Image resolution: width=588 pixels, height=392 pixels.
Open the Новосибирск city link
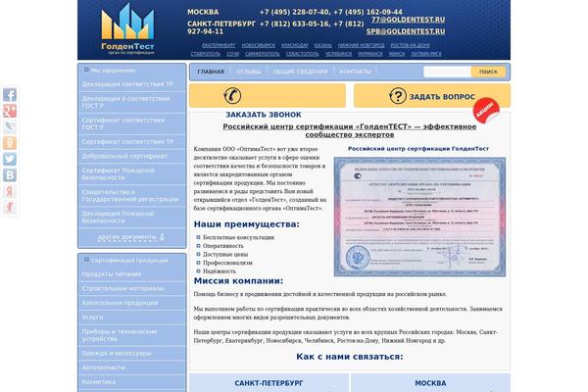point(259,45)
